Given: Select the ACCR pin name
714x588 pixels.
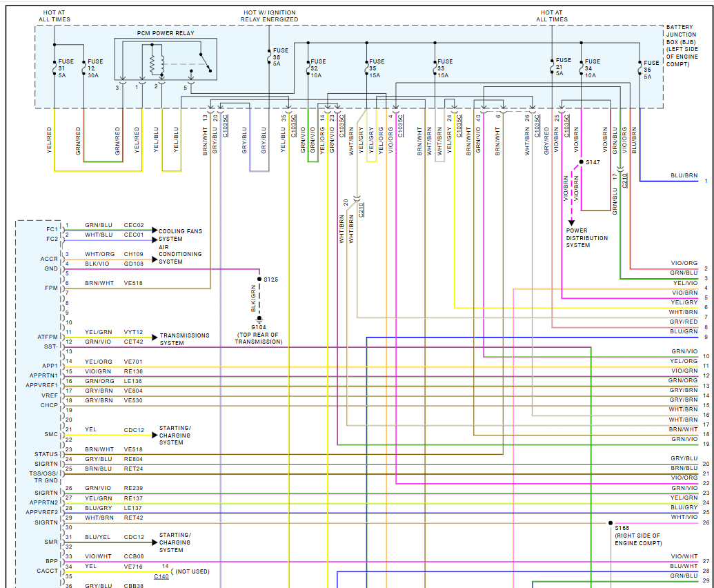Looking at the screenshot, I should point(49,259).
